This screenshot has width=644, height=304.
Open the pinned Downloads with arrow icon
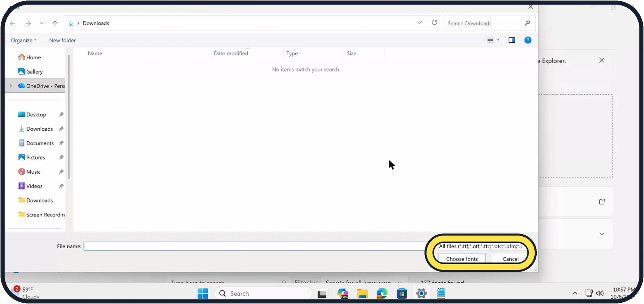click(36, 129)
